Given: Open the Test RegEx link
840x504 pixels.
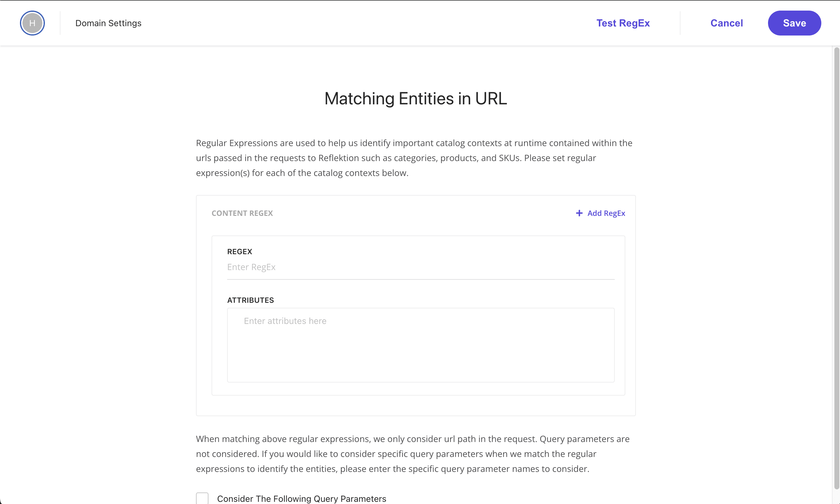Looking at the screenshot, I should pyautogui.click(x=623, y=23).
